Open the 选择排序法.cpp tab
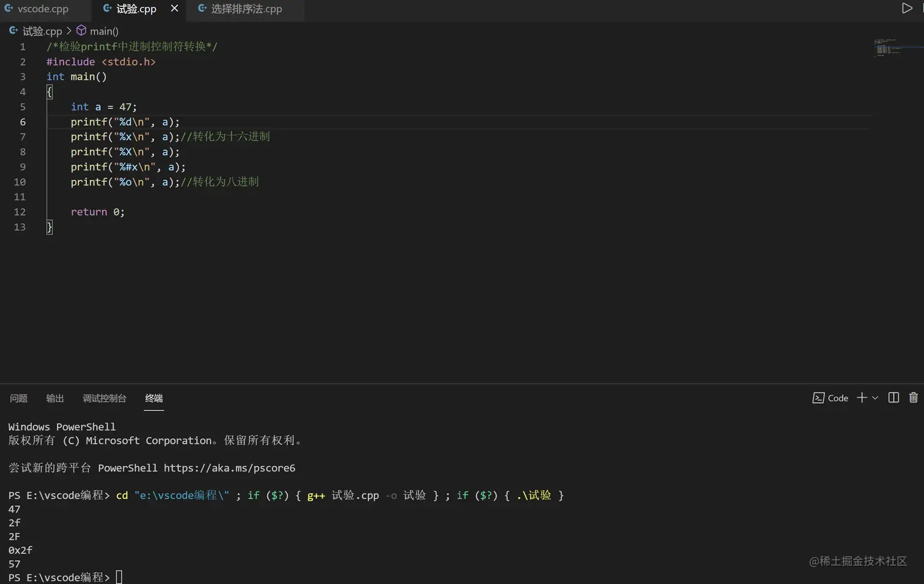 point(246,9)
